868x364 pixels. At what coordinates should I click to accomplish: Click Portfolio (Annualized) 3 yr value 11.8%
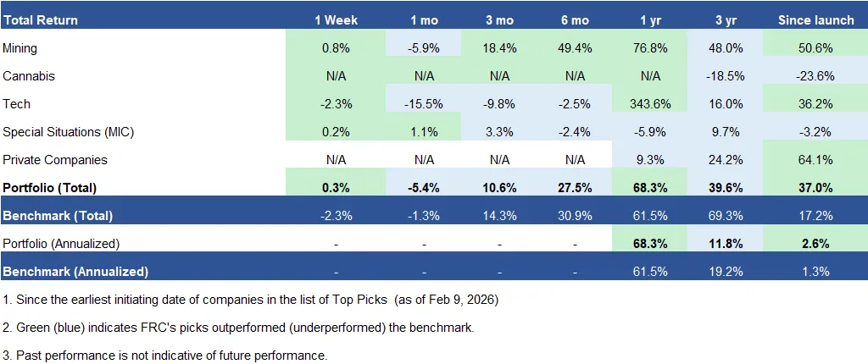click(726, 243)
